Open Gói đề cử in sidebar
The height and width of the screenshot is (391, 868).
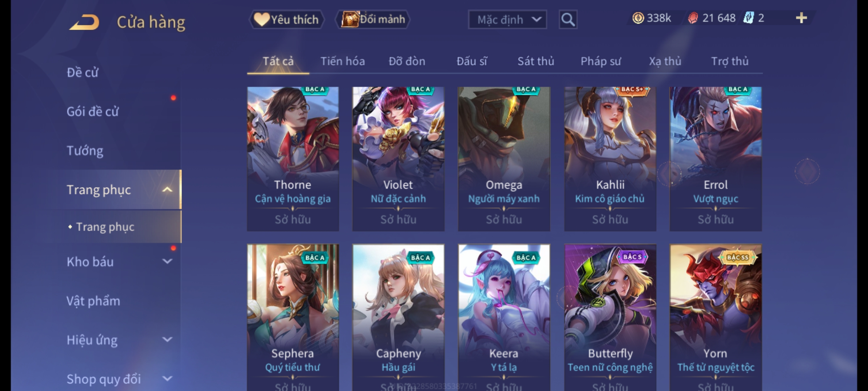point(93,112)
